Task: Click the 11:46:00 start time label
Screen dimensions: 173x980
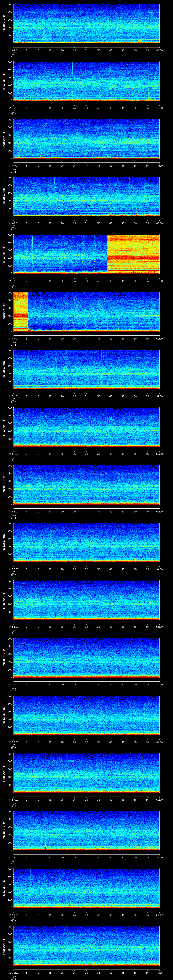Action: (13, 166)
